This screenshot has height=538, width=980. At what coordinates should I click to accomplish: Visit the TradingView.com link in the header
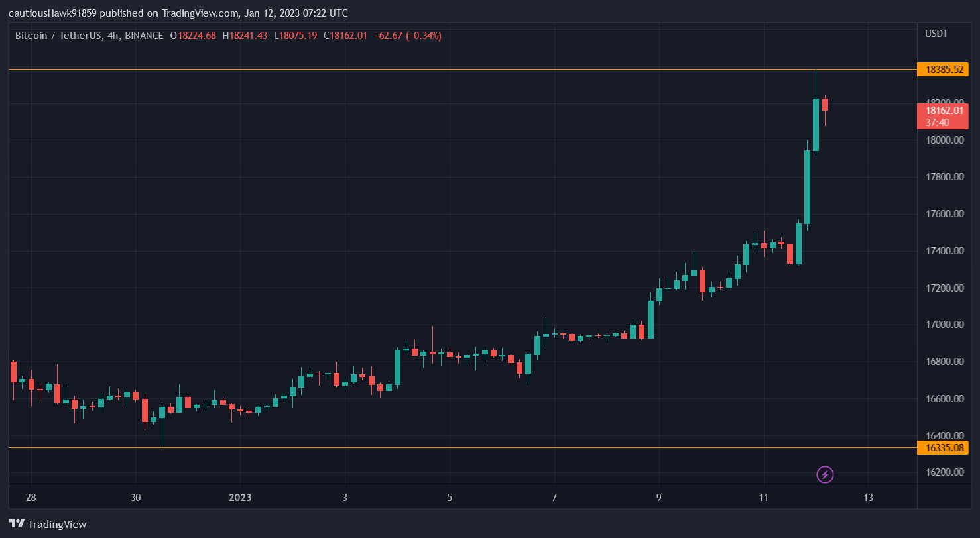198,13
